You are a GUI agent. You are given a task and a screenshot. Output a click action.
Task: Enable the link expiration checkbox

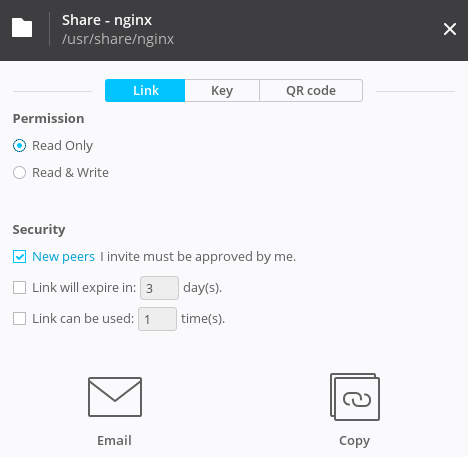[19, 288]
